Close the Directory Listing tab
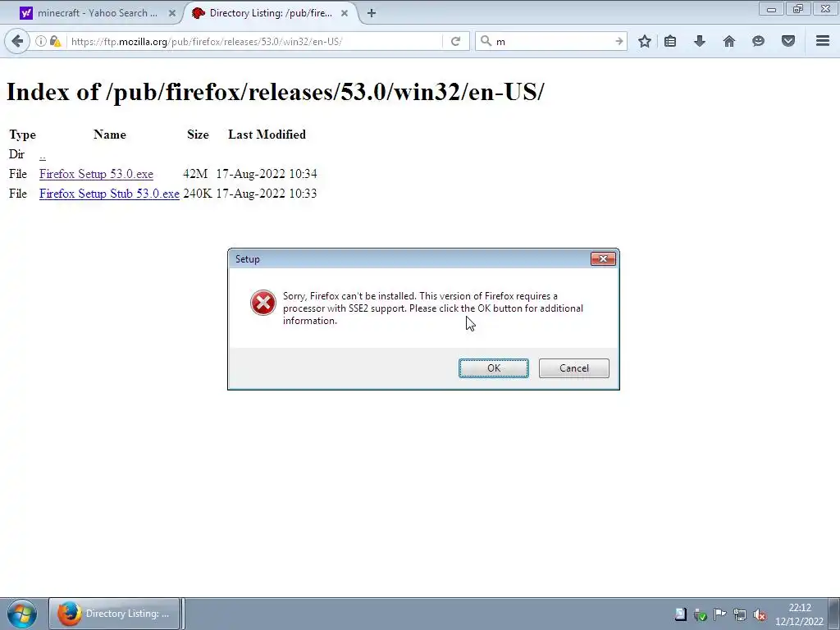Viewport: 840px width, 630px height. (345, 13)
